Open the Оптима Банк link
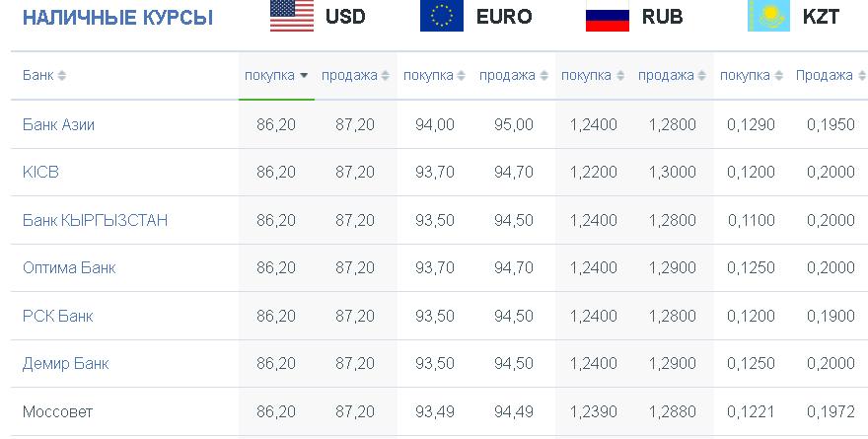 pos(69,268)
